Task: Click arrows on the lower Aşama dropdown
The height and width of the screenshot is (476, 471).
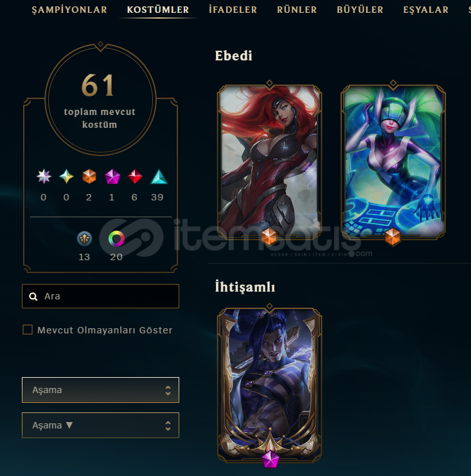Action: [x=168, y=426]
